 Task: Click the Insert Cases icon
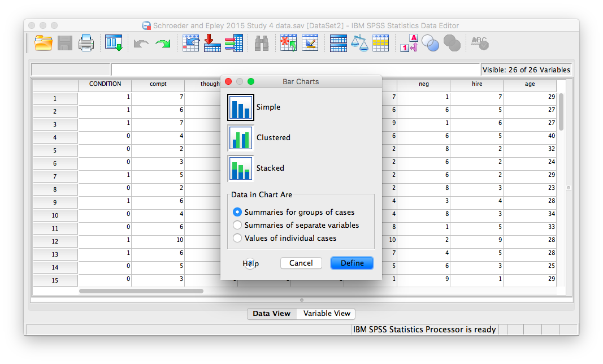tap(288, 43)
